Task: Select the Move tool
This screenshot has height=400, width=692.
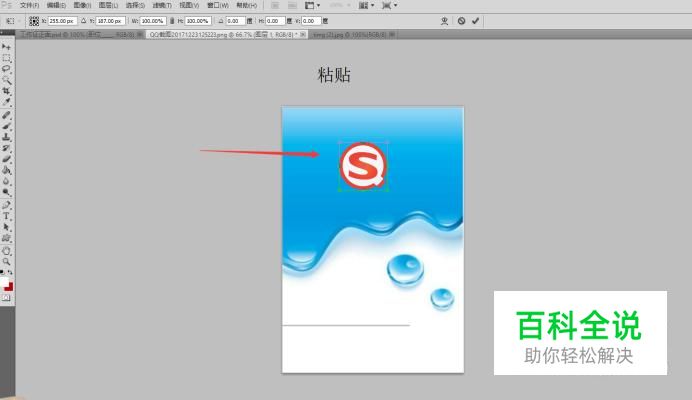Action: click(x=6, y=47)
